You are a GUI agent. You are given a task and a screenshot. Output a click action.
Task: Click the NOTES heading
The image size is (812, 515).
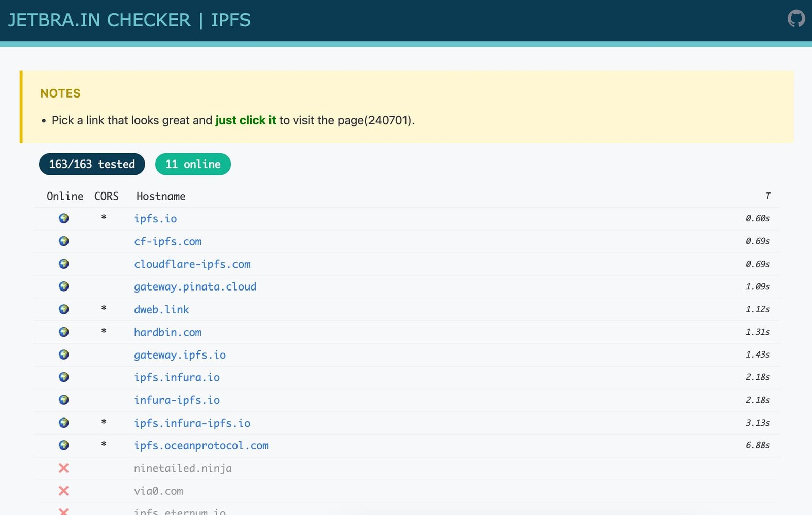pyautogui.click(x=60, y=93)
